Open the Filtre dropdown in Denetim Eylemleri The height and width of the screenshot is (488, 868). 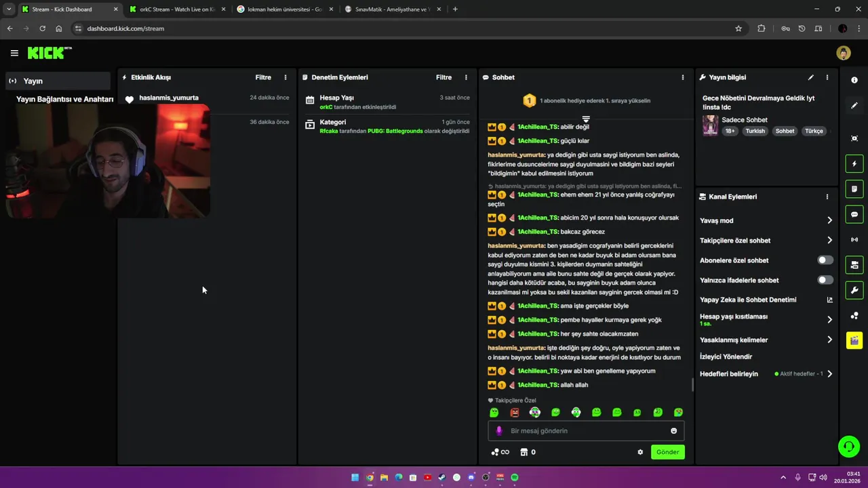443,77
